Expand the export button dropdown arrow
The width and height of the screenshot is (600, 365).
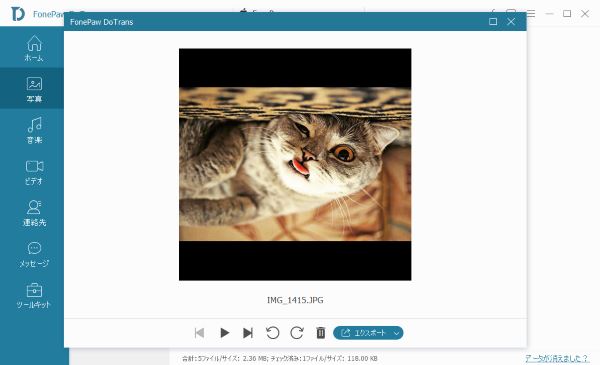pos(397,333)
